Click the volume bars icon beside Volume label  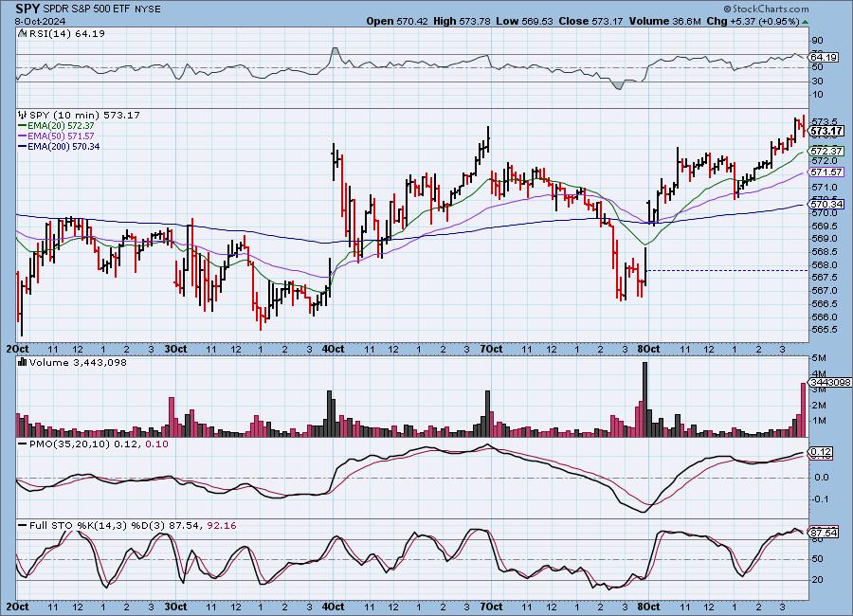point(23,362)
